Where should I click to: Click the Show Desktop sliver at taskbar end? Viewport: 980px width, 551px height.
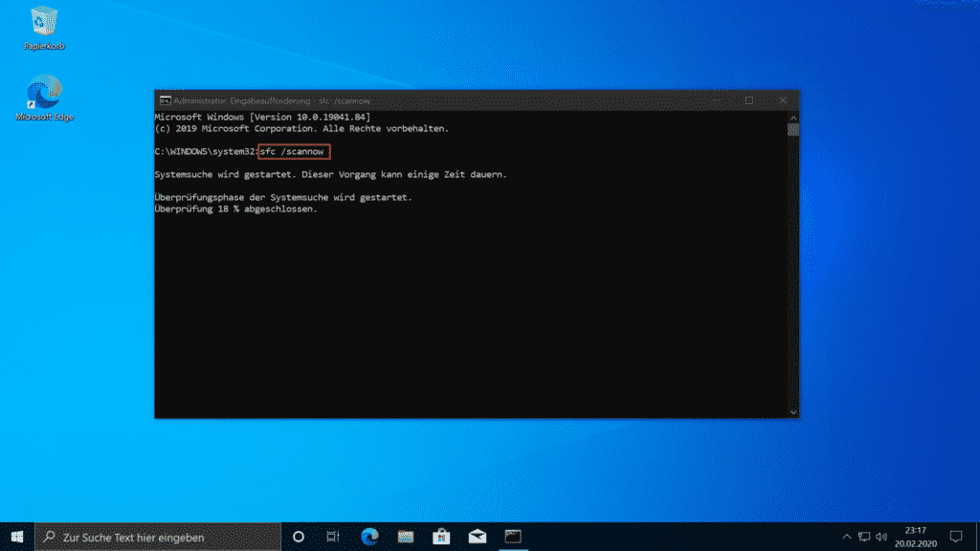click(977, 537)
